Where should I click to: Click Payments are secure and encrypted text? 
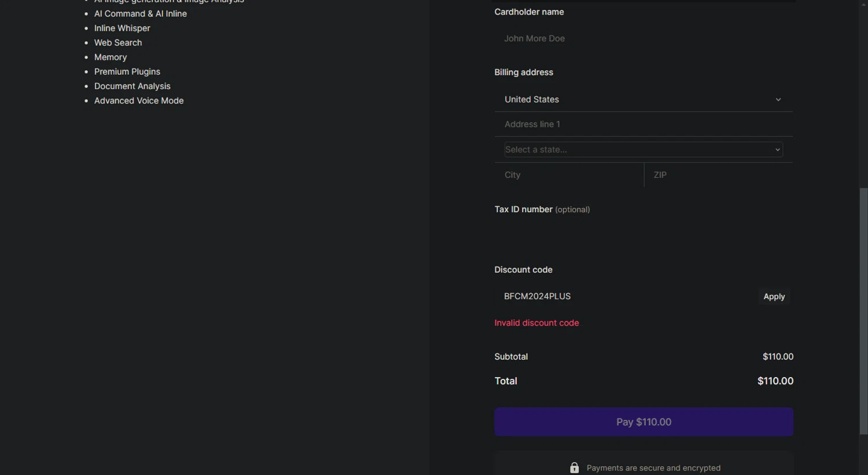[653, 467]
